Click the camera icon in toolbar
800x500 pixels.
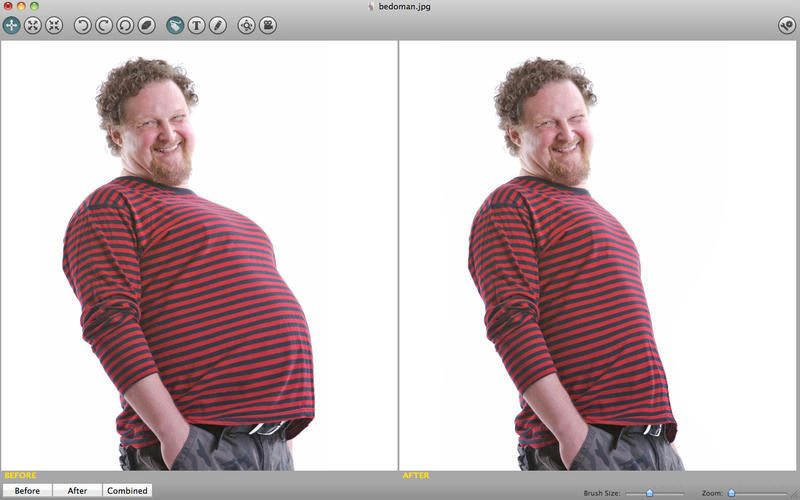tap(268, 25)
